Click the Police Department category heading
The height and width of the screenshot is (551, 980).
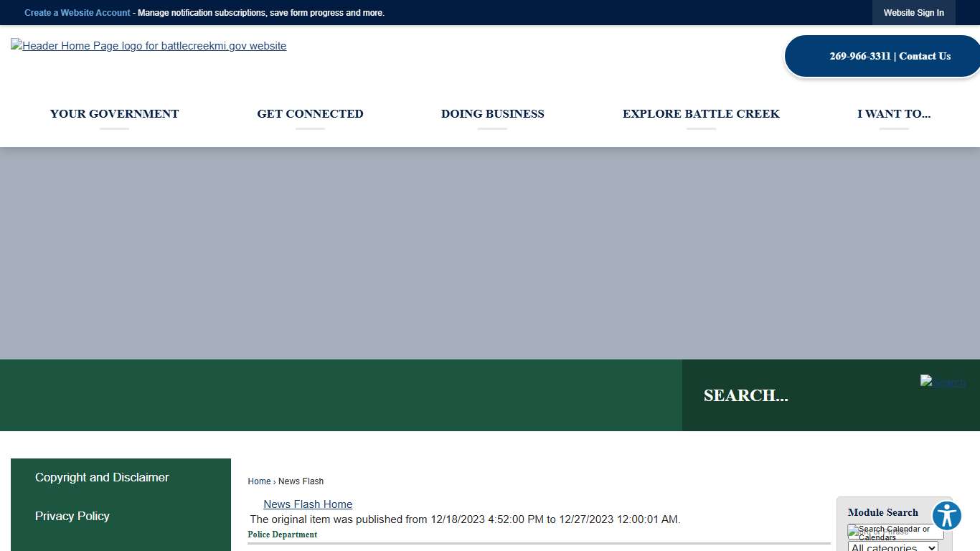coord(283,534)
